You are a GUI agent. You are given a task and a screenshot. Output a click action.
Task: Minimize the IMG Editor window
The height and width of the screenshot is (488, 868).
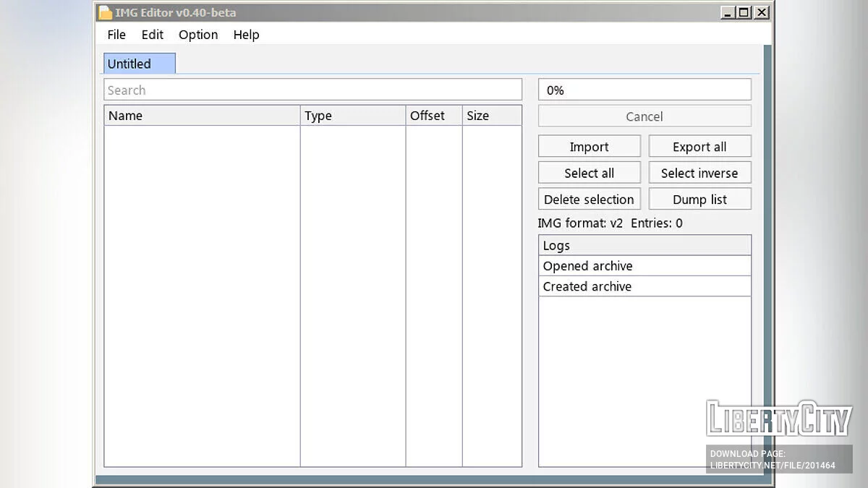(728, 12)
